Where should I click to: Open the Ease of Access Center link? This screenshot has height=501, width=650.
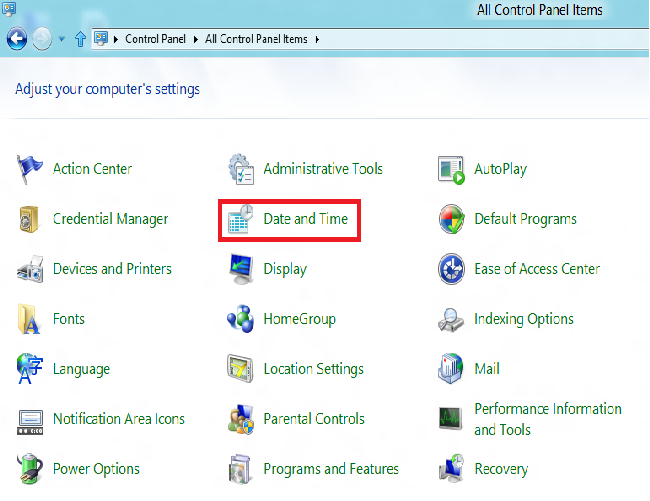[537, 269]
